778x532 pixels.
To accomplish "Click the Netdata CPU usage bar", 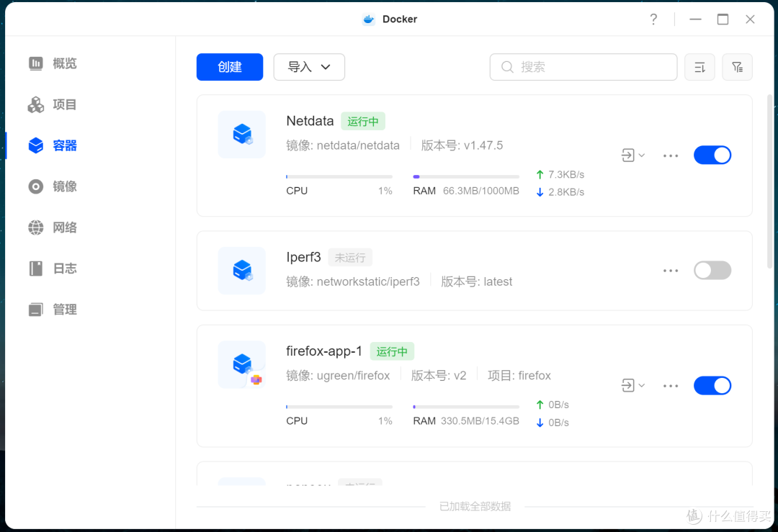I will click(339, 176).
